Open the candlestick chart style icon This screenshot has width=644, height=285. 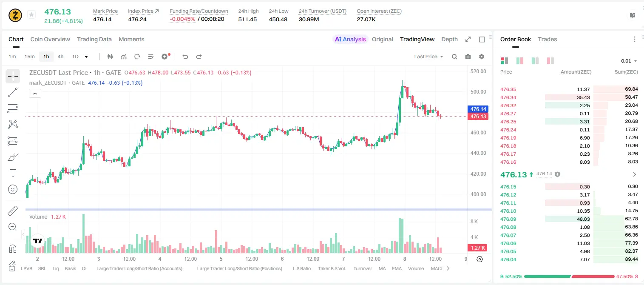click(x=111, y=57)
